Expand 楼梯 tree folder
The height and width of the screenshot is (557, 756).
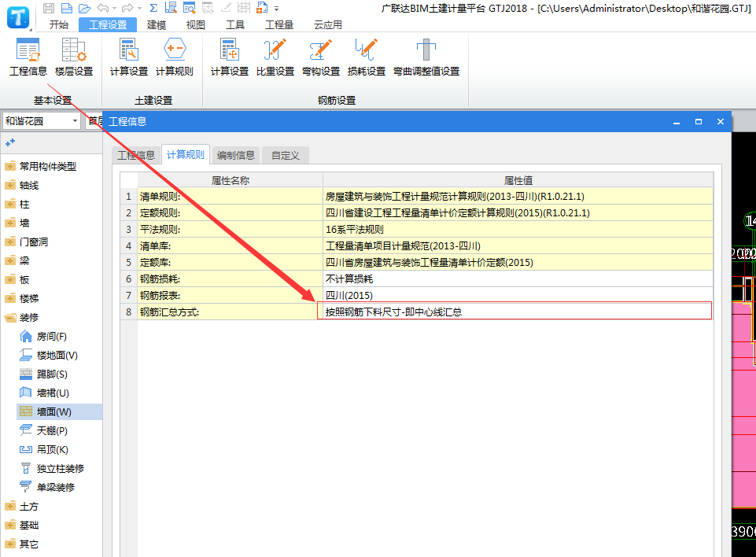pyautogui.click(x=10, y=299)
